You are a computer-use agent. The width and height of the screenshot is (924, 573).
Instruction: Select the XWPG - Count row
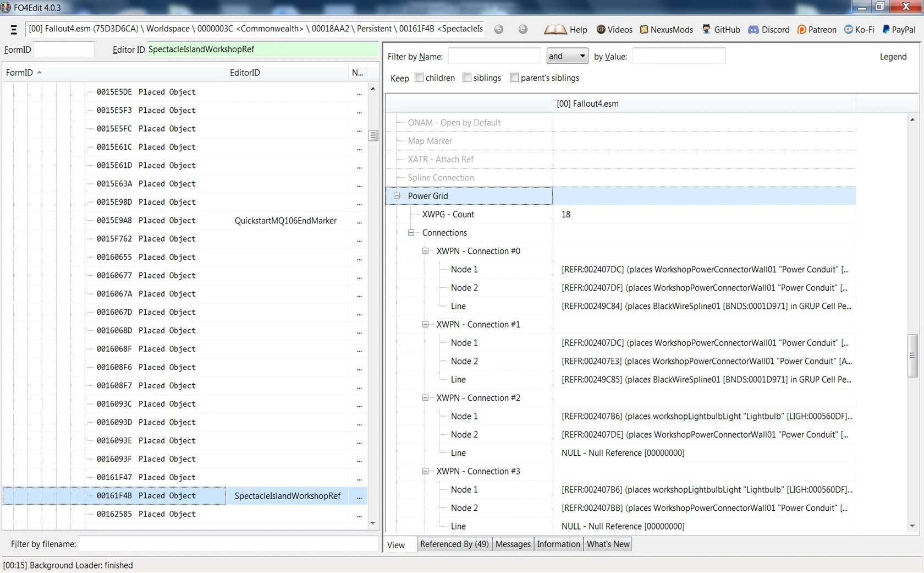pos(621,215)
